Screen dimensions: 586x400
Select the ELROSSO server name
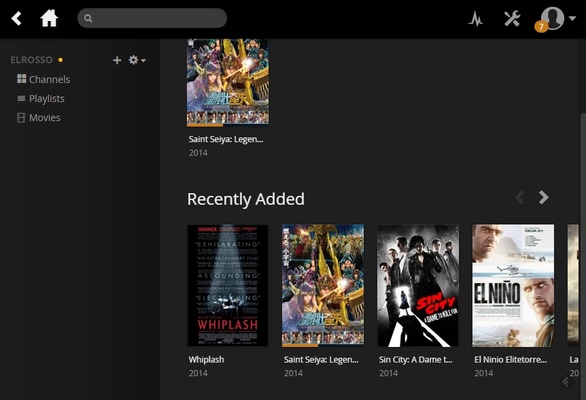click(31, 60)
